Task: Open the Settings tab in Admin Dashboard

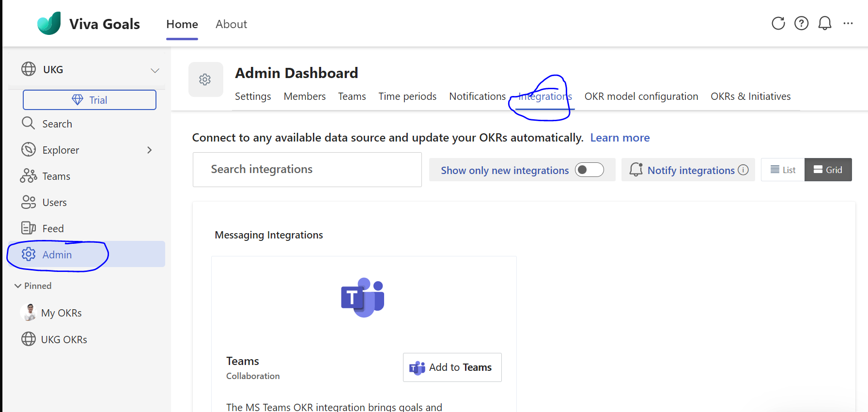Action: point(253,96)
